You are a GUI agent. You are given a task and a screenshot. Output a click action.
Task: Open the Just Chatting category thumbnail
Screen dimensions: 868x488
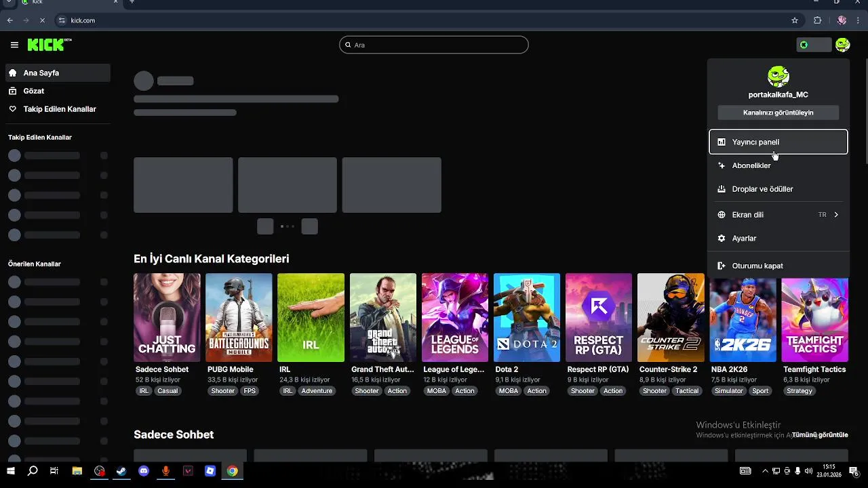tap(167, 317)
